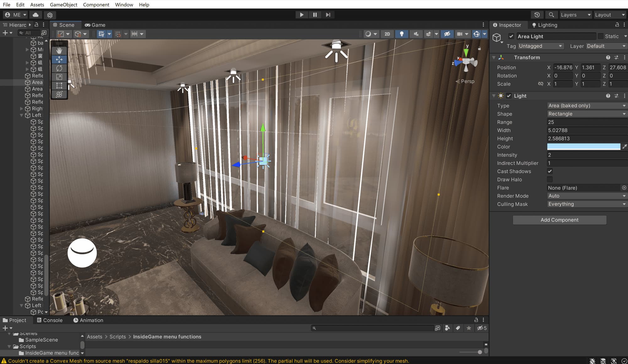Select the Scale tool
This screenshot has width=628, height=364.
coord(59,77)
